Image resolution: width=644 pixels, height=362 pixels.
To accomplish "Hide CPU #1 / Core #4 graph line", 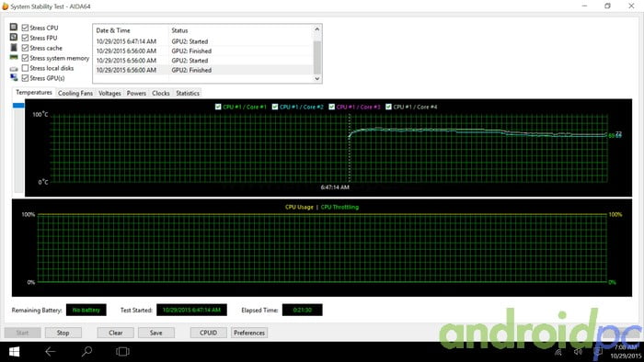I will [x=388, y=107].
